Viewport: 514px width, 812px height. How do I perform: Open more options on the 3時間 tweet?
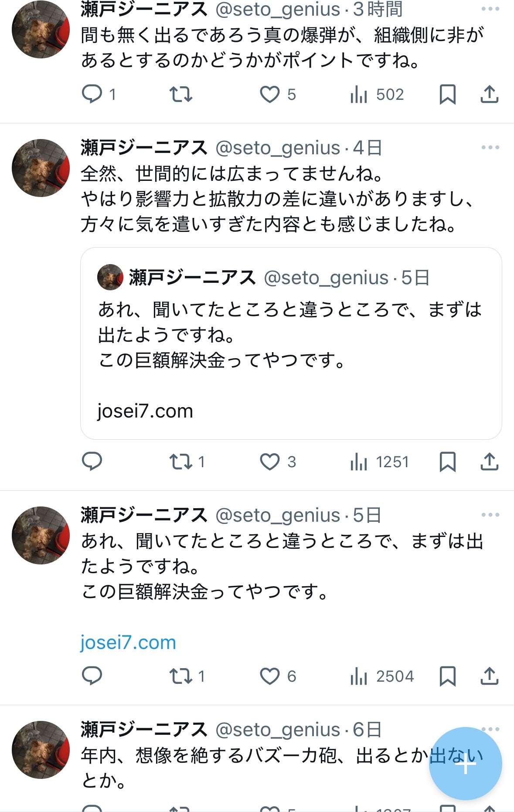[x=490, y=9]
